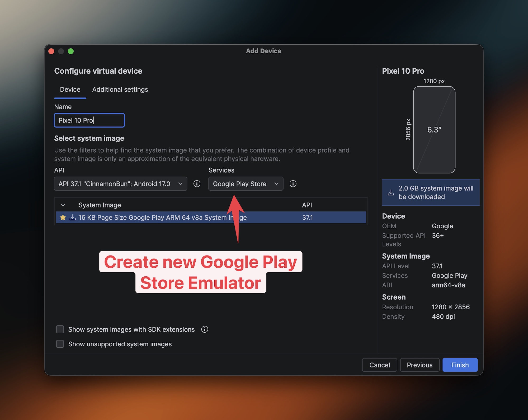Viewport: 528px width, 420px height.
Task: Click the Configure virtual device heading
Action: click(x=98, y=71)
